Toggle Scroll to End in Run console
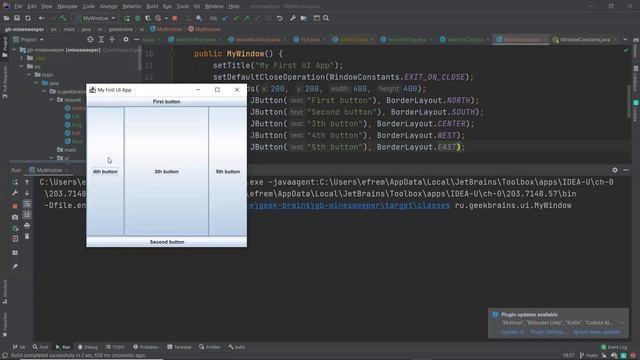The width and height of the screenshot is (640, 360). click(x=27, y=214)
